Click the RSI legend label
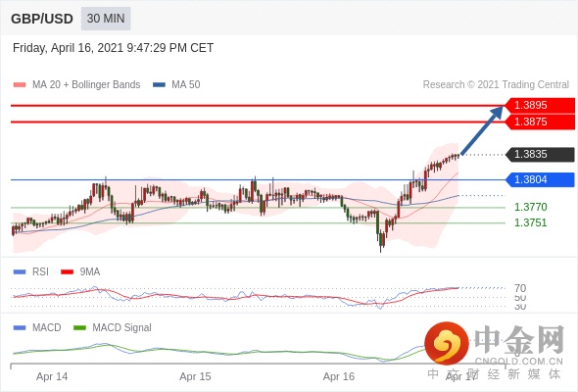The width and height of the screenshot is (578, 392). tap(40, 272)
